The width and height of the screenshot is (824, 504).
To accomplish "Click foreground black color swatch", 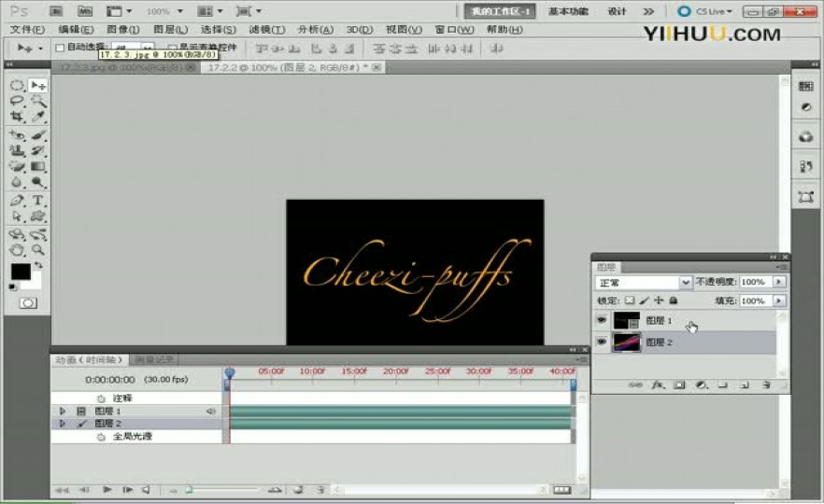I will [21, 272].
